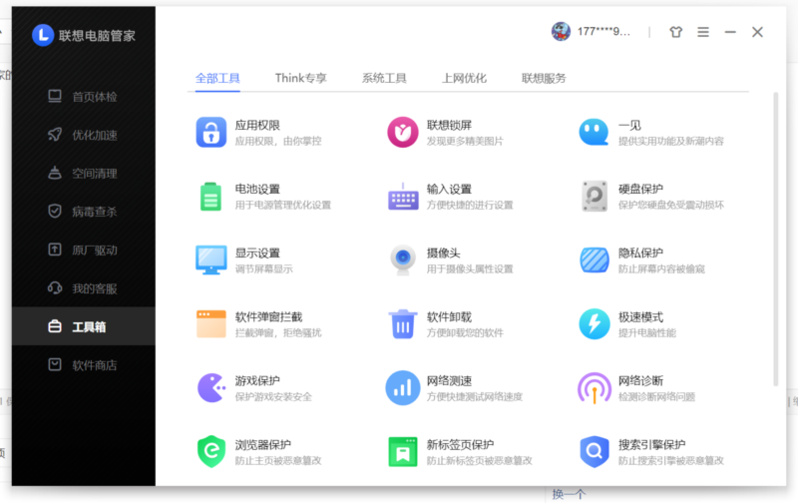
Task: Click the account name 177****9...
Action: click(x=604, y=32)
